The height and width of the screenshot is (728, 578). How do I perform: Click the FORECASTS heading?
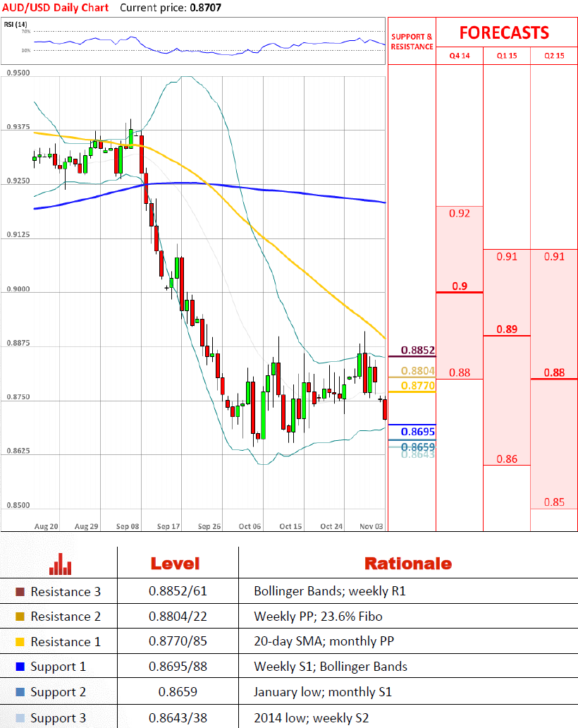[504, 33]
